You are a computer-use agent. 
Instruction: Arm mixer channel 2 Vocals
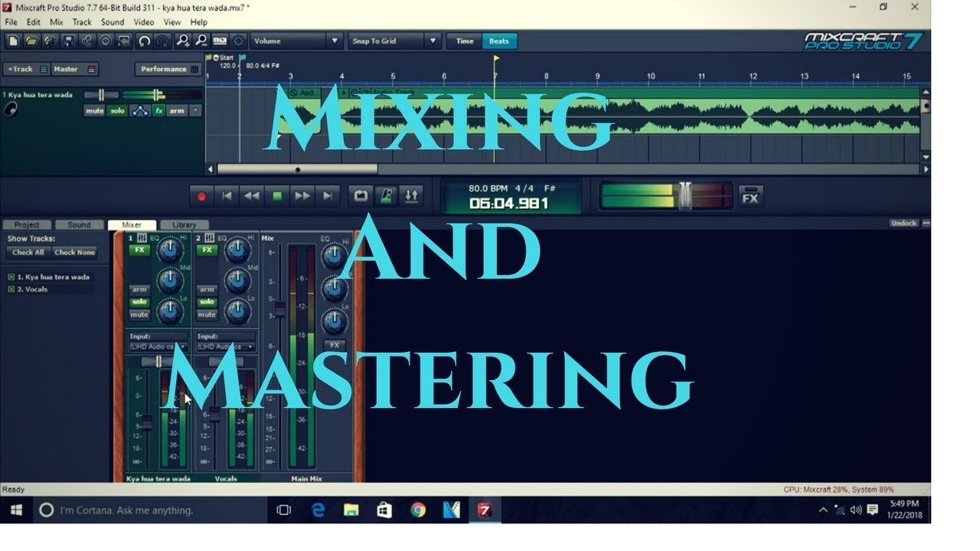(207, 289)
